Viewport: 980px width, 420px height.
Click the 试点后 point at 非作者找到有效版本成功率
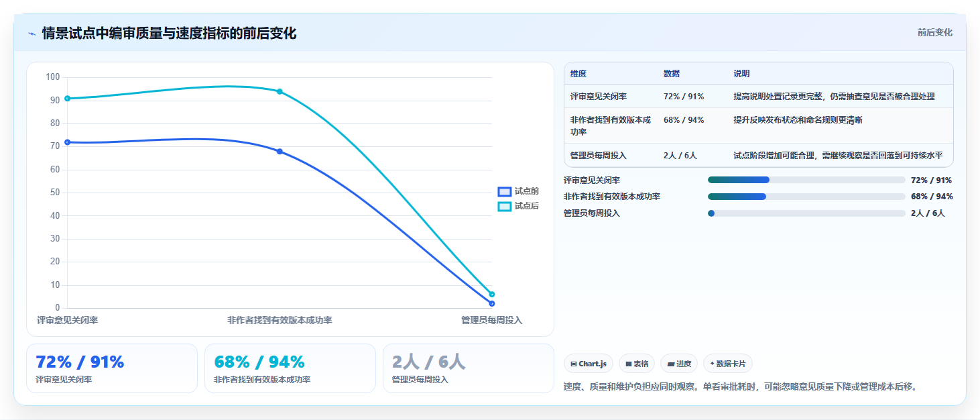tap(280, 91)
